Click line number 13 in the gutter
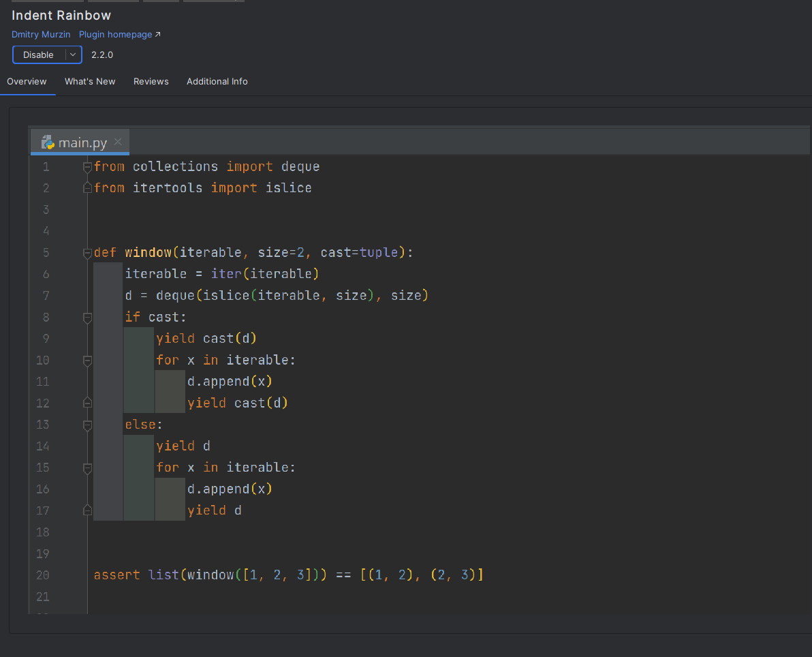Screen dimensions: 812x657 click(43, 425)
